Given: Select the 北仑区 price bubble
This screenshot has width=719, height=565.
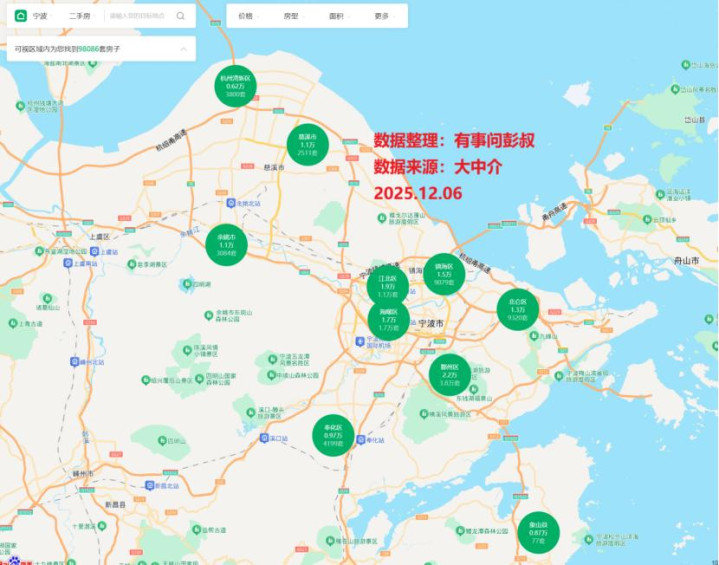Looking at the screenshot, I should [x=517, y=309].
